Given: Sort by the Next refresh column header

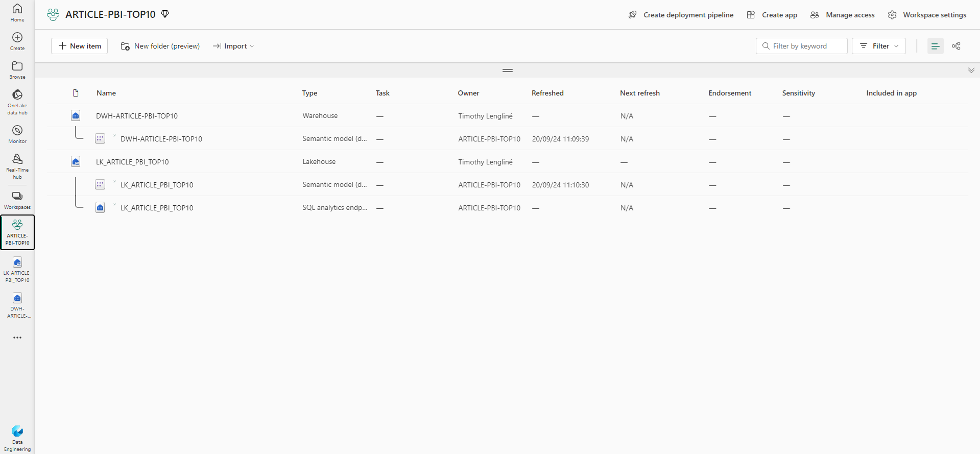Looking at the screenshot, I should pos(640,93).
